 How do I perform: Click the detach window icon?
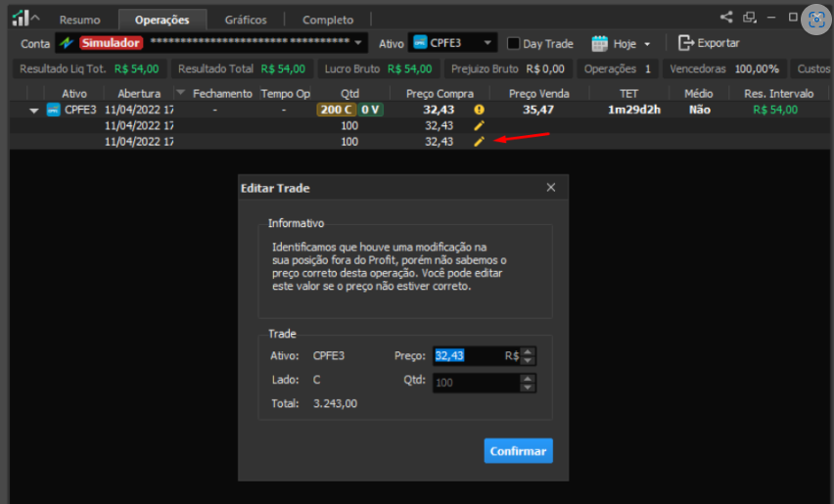click(x=750, y=17)
